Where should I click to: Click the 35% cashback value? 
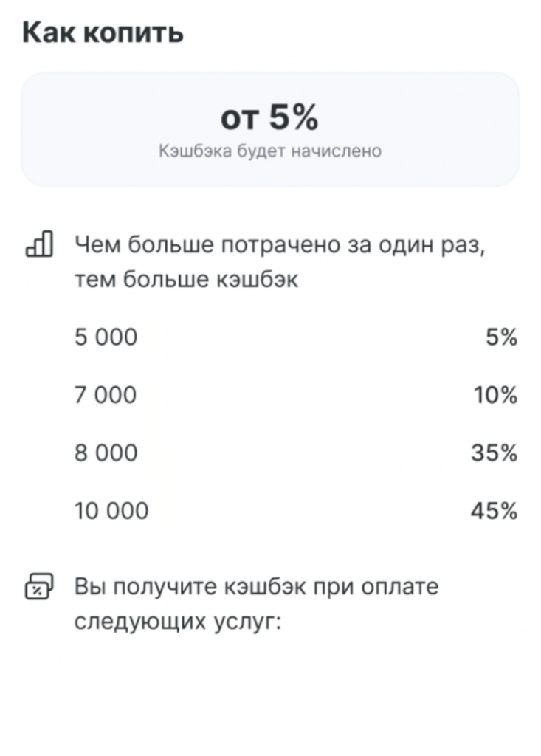494,453
